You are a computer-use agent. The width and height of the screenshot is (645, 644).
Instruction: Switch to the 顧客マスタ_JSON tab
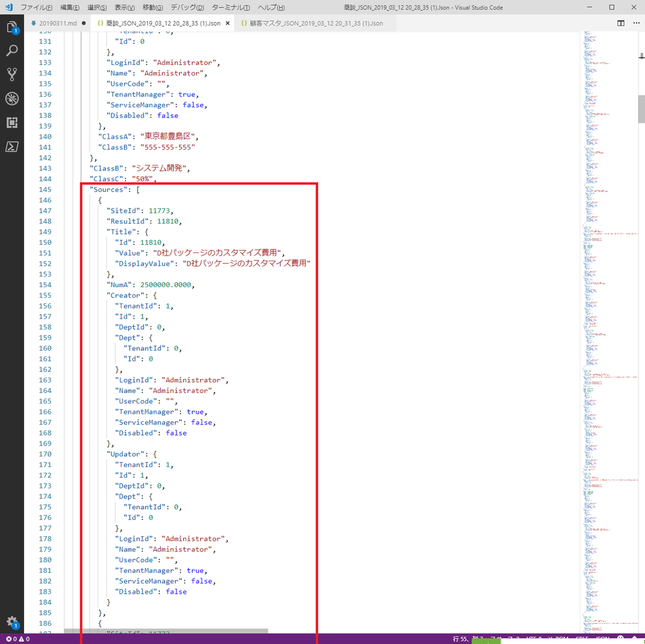(316, 23)
